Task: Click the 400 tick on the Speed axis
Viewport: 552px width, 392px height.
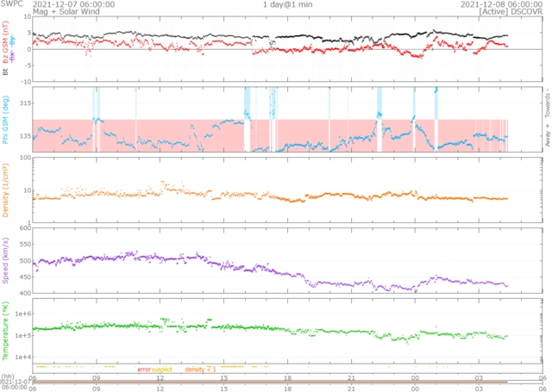Action: (x=25, y=293)
